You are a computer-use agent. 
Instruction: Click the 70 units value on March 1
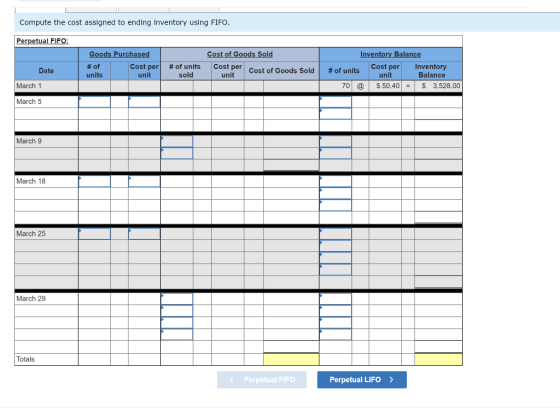point(346,86)
